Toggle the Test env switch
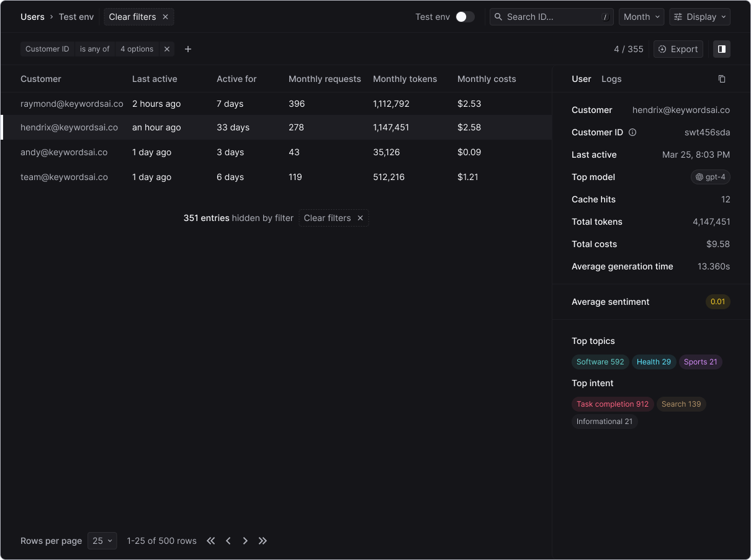This screenshot has width=751, height=560. click(x=465, y=17)
